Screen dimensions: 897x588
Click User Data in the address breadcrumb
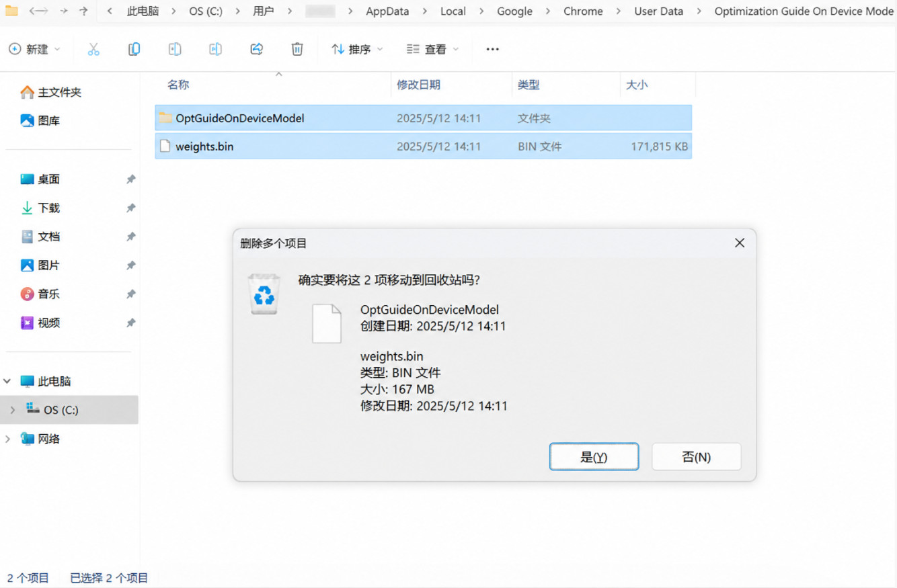pos(659,11)
